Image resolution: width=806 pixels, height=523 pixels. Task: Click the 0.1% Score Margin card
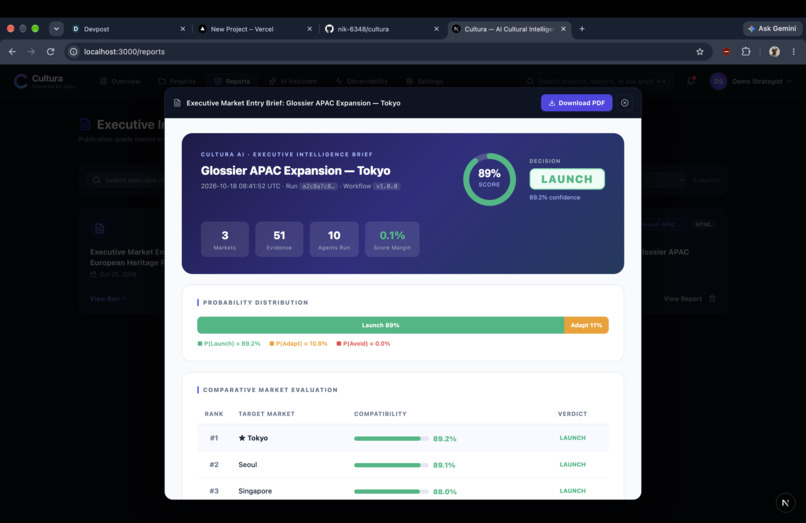[x=392, y=239]
